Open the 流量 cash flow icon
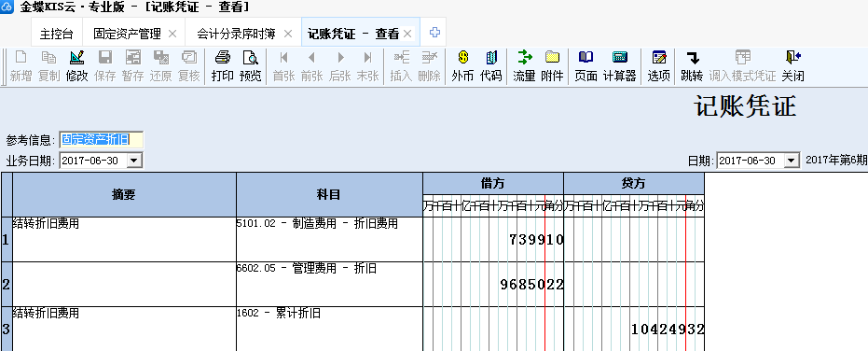 524,66
